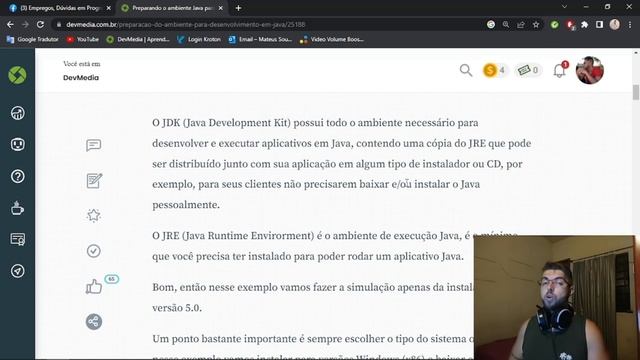640x360 pixels.
Task: Click the text 'O JDK (Java Development Kit)'
Action: (x=222, y=123)
